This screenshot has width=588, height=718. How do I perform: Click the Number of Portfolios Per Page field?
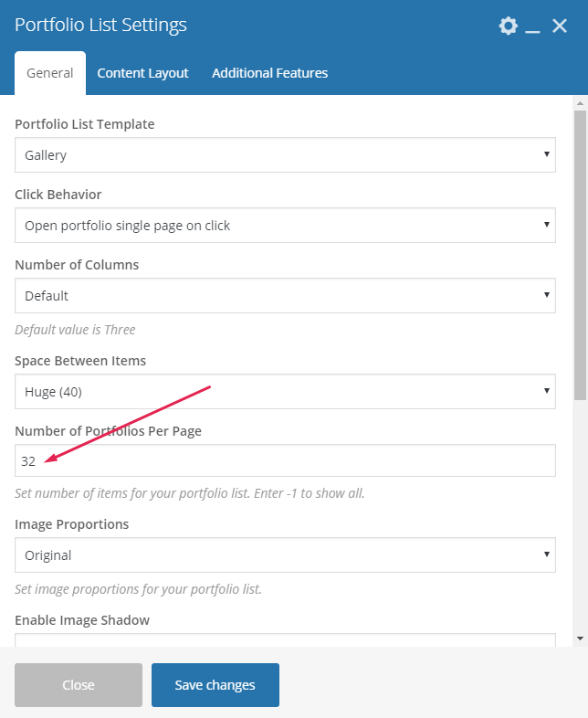(285, 461)
